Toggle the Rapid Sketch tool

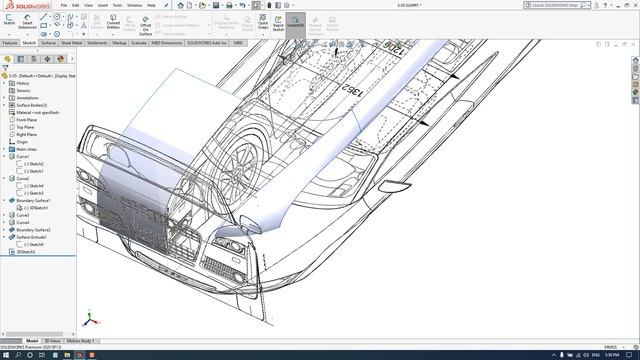[278, 23]
